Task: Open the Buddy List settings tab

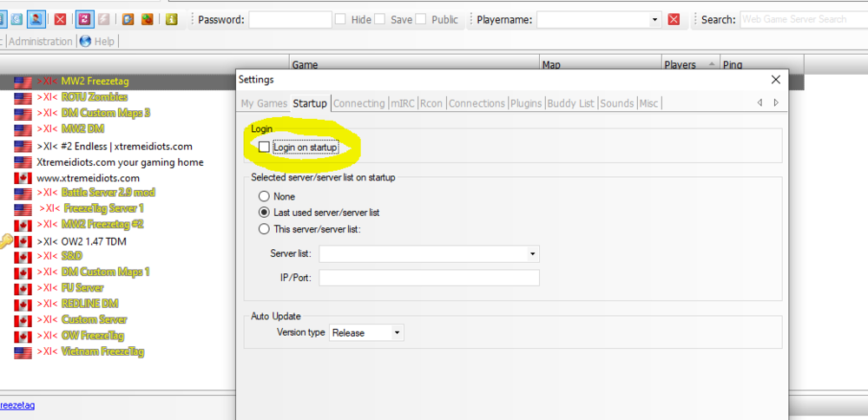Action: point(571,103)
